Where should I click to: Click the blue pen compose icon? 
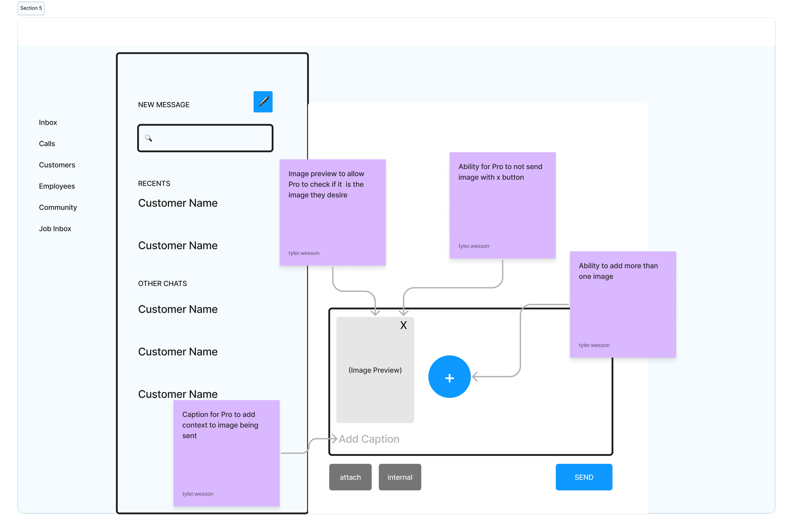(x=263, y=102)
